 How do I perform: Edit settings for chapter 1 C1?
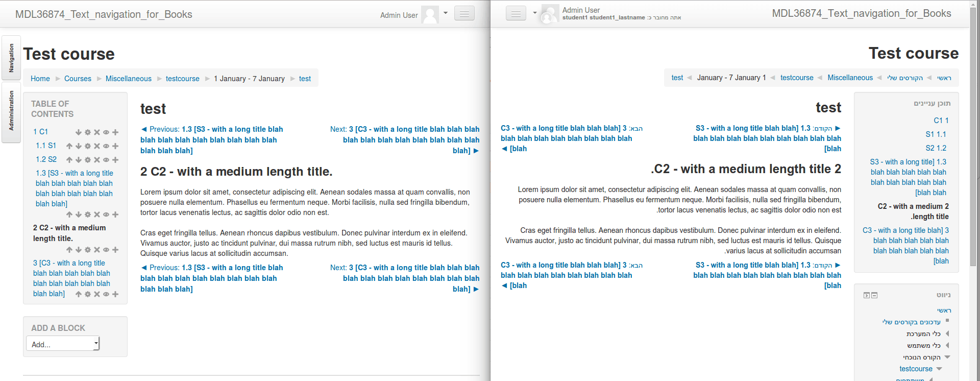(88, 132)
